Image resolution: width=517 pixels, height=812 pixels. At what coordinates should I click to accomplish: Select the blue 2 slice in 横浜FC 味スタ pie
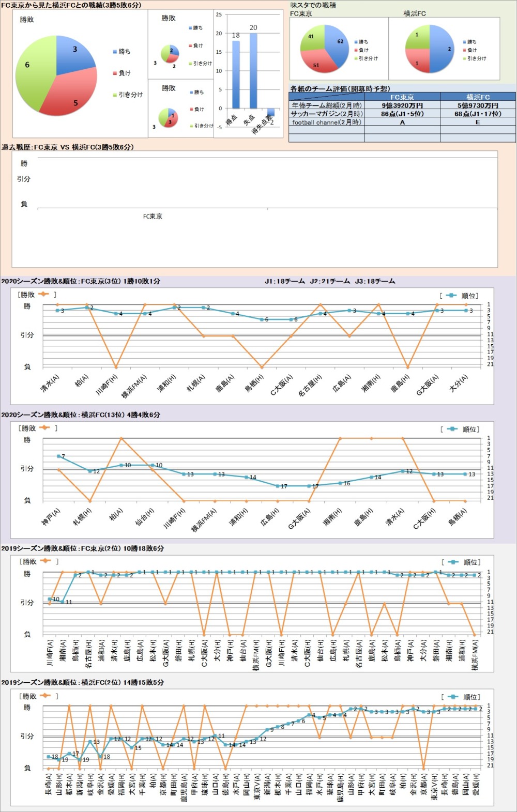443,49
